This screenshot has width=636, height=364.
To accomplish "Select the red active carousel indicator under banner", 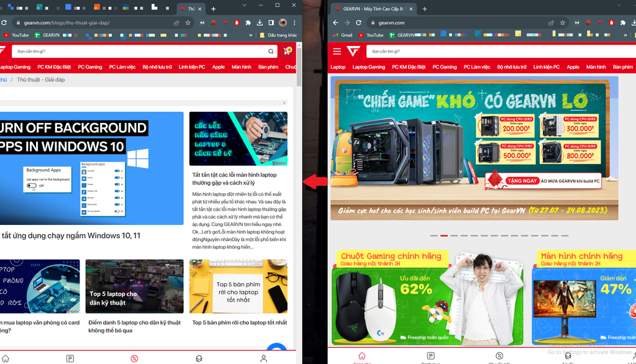I will [444, 235].
